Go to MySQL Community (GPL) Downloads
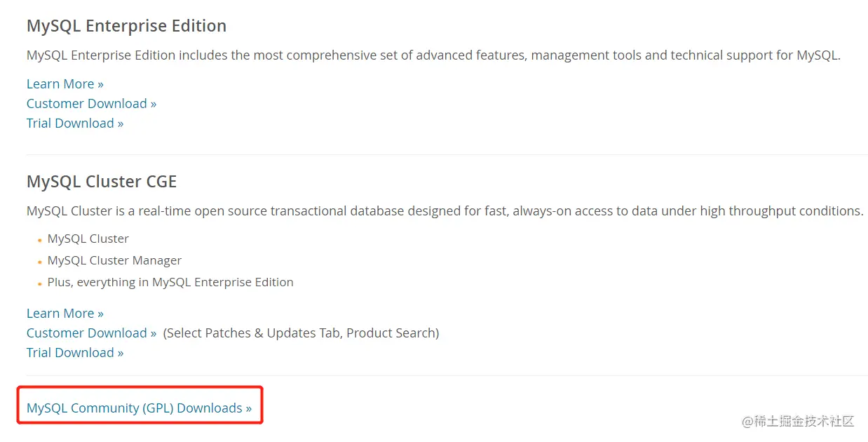 139,408
